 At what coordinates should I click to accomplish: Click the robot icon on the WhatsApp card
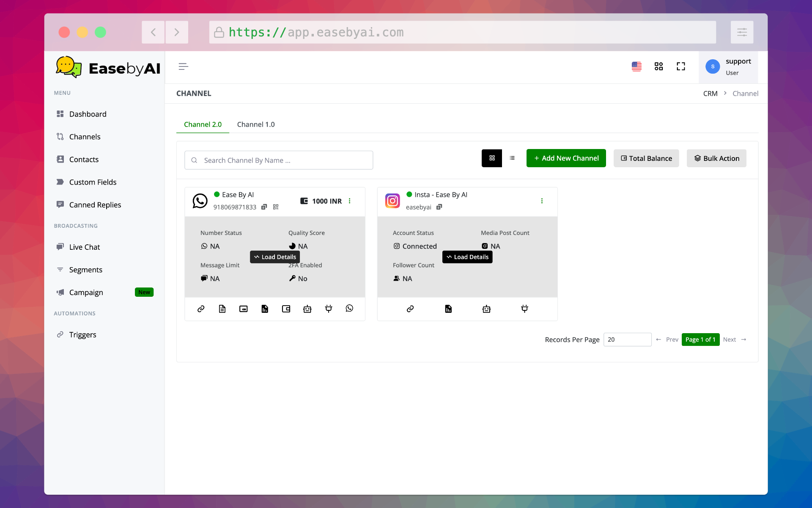click(x=307, y=309)
